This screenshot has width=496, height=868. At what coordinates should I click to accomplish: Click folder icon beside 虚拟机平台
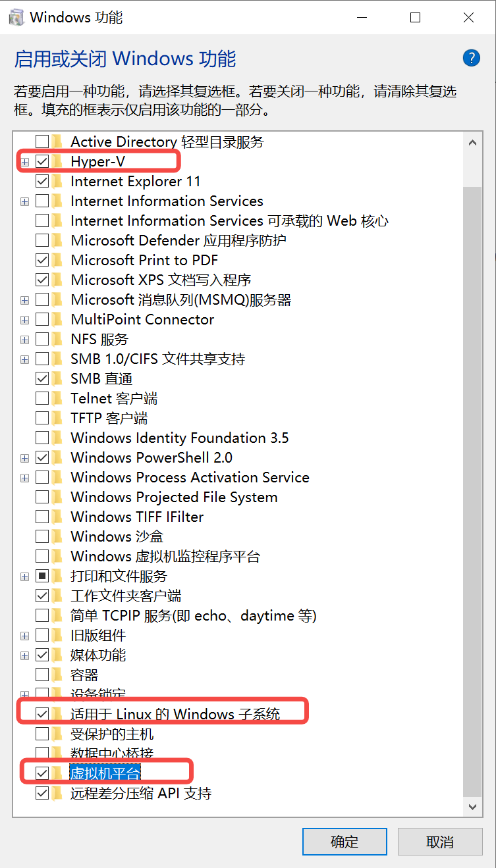(x=58, y=773)
